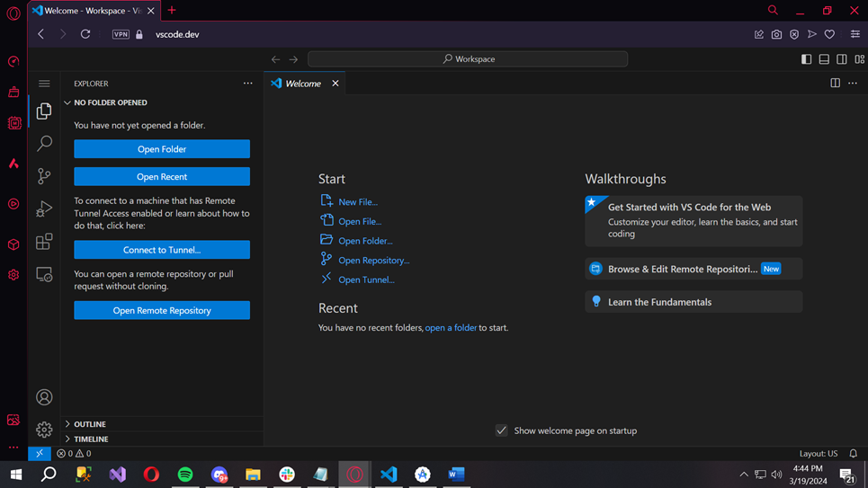The height and width of the screenshot is (488, 868).
Task: Split the editor to the right
Action: (835, 83)
